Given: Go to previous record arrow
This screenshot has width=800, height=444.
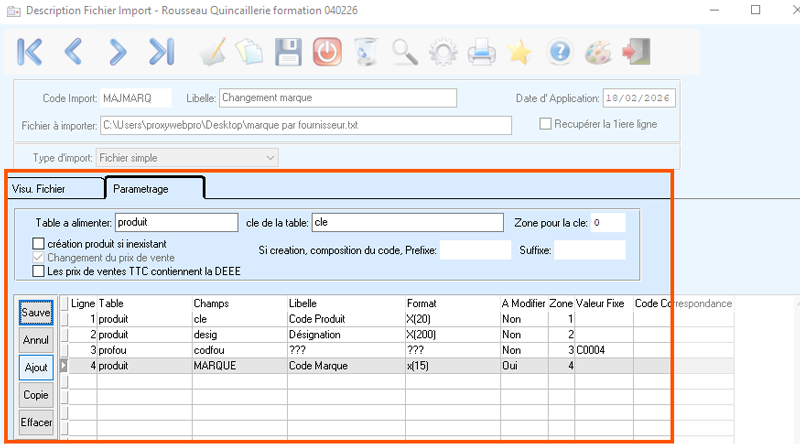Looking at the screenshot, I should [73, 52].
